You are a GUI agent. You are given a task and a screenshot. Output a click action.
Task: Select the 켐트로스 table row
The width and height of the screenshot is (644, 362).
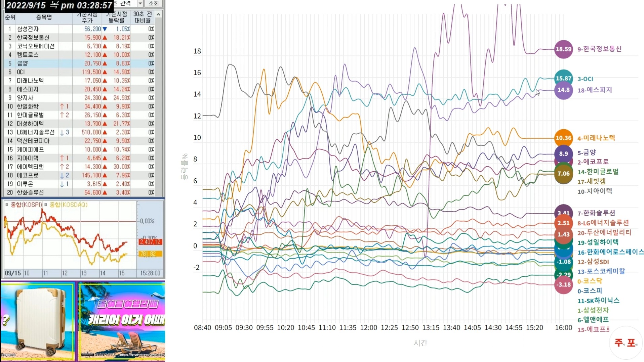[79, 55]
